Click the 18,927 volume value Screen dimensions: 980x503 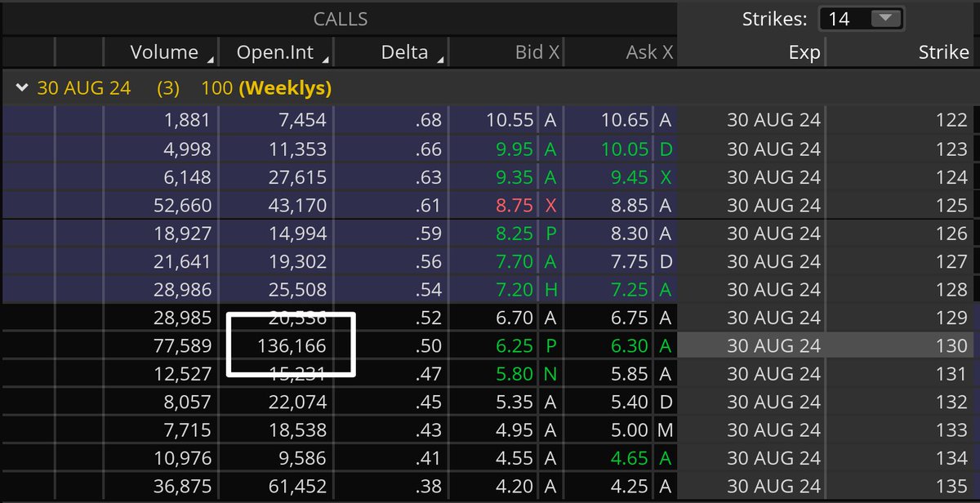pos(181,234)
